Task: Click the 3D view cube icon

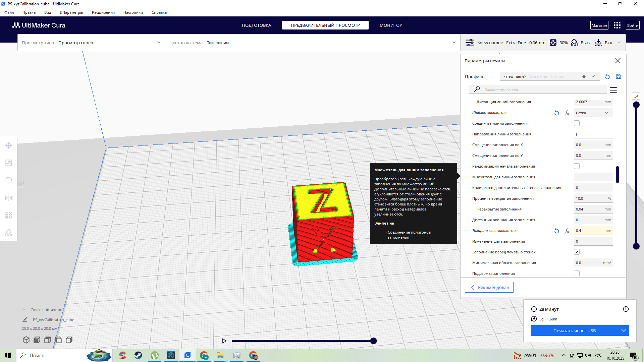Action: (26, 340)
